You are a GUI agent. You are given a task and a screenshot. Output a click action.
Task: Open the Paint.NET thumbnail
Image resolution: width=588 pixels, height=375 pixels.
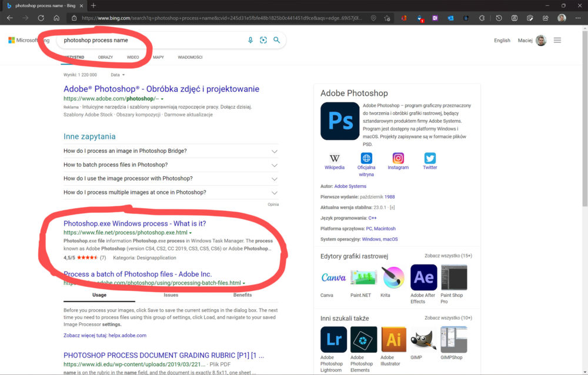coord(363,277)
